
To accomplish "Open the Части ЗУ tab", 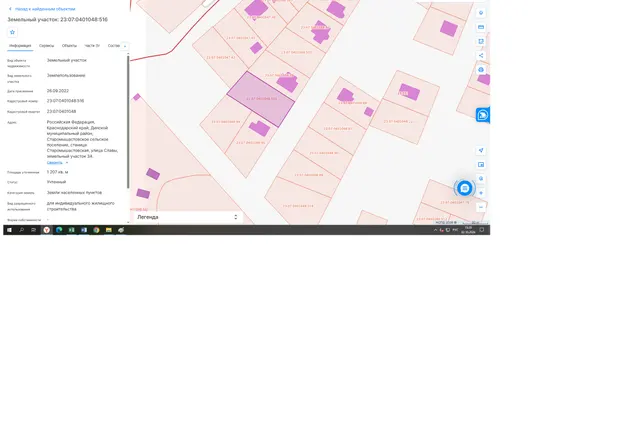I will [92, 46].
